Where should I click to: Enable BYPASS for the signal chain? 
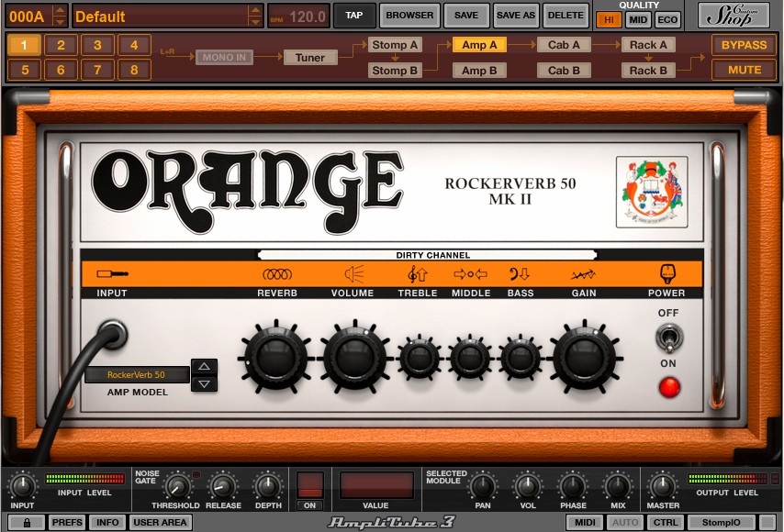[744, 45]
